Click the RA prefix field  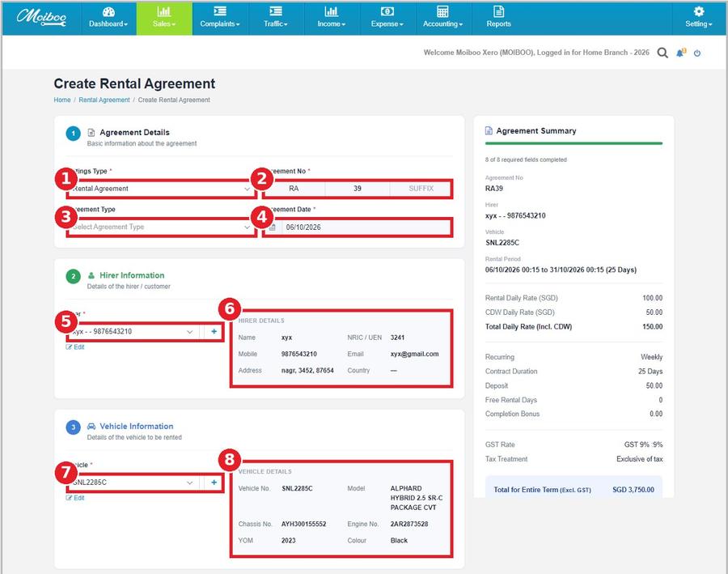coord(294,189)
